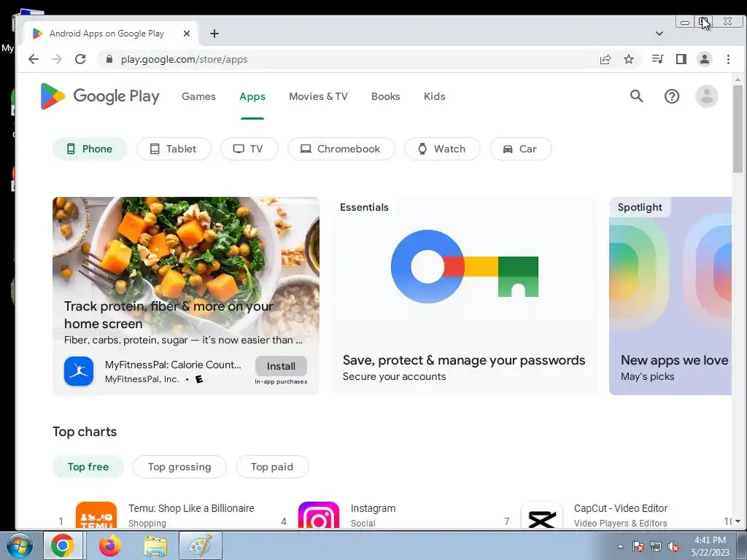
Task: Share this page using the share icon
Action: (x=605, y=59)
